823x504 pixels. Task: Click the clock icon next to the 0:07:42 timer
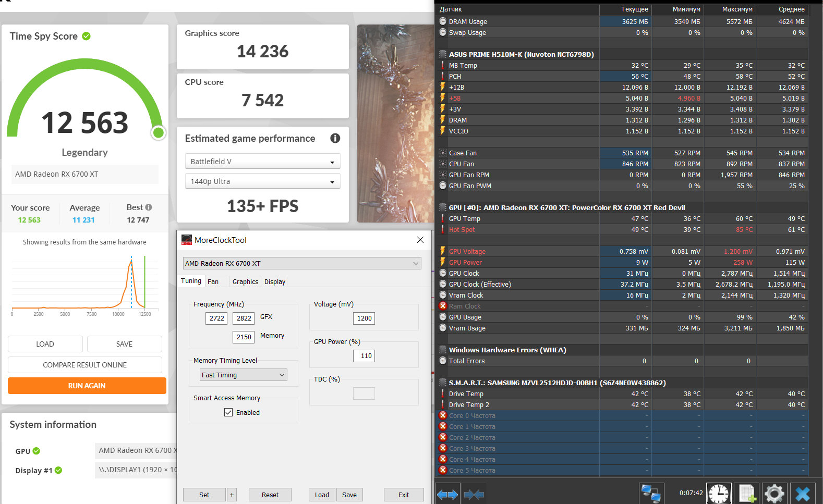tap(719, 493)
